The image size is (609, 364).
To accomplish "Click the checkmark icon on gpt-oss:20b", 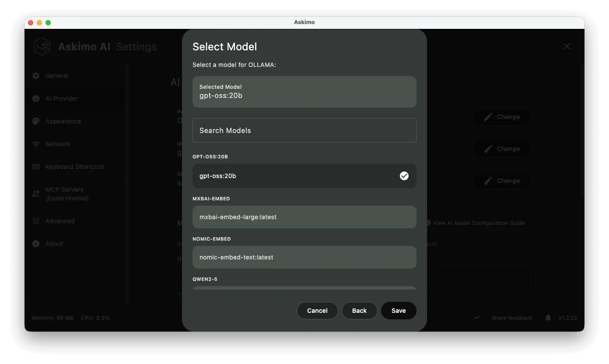I will (x=404, y=176).
